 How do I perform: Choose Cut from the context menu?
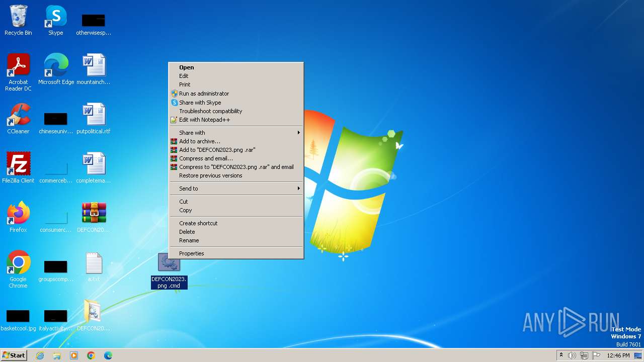click(236, 202)
